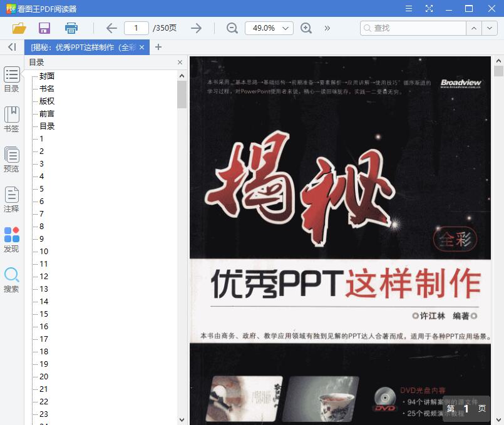Click the 查找 search input field

pos(413,28)
